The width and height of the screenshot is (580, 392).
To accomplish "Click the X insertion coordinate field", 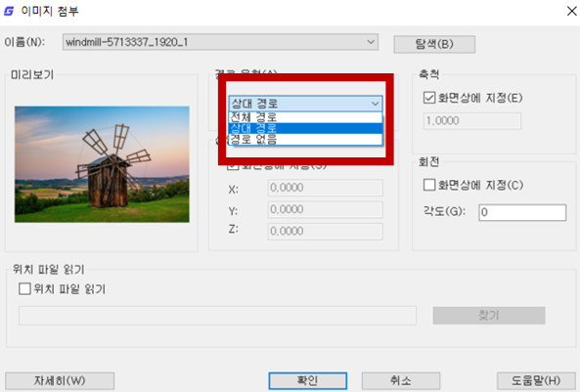I will click(x=325, y=188).
